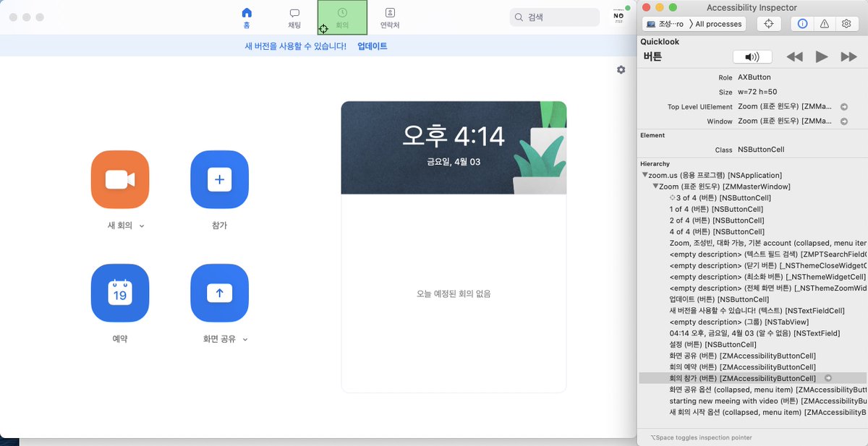
Task: Expand the 새 회의 options chevron
Action: (x=142, y=226)
